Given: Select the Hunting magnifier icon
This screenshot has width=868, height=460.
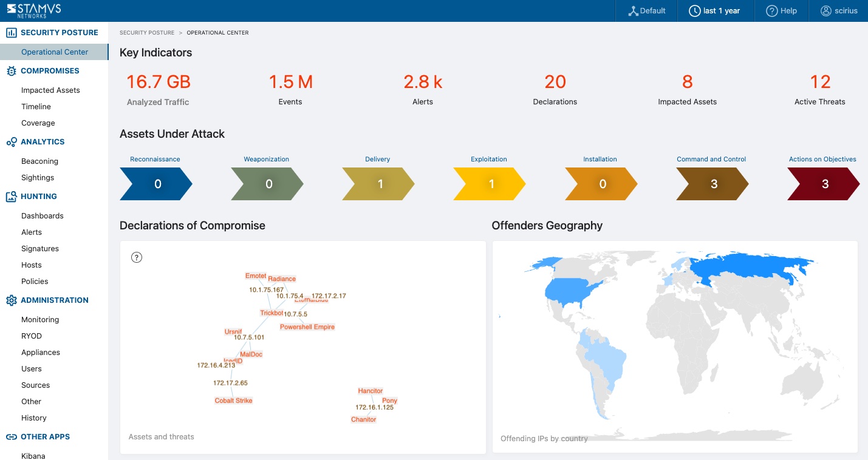Looking at the screenshot, I should [10, 196].
